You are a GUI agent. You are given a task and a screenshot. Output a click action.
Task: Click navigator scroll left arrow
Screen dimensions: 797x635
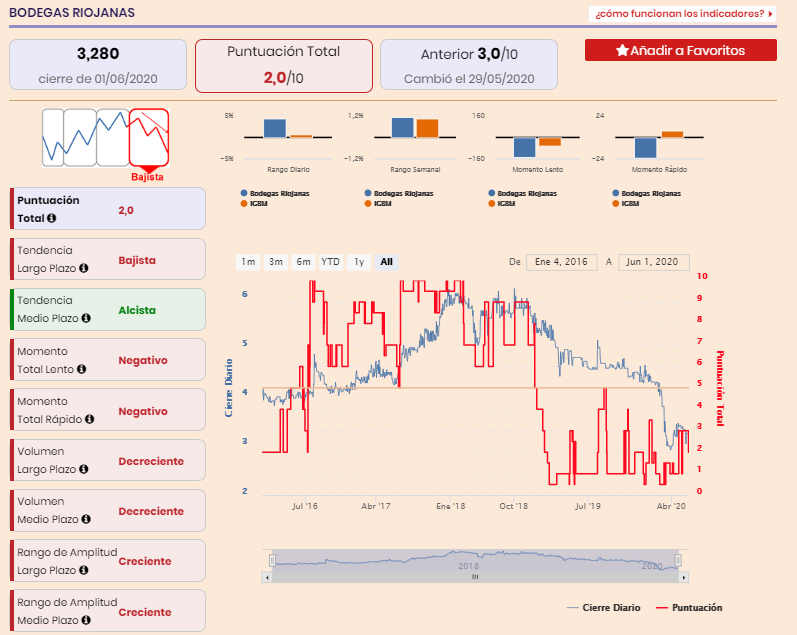267,577
